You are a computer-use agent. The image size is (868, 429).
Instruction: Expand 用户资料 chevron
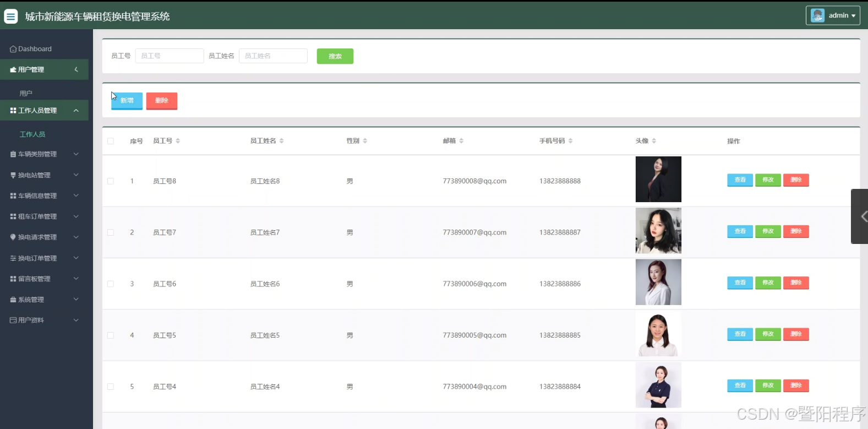[76, 320]
